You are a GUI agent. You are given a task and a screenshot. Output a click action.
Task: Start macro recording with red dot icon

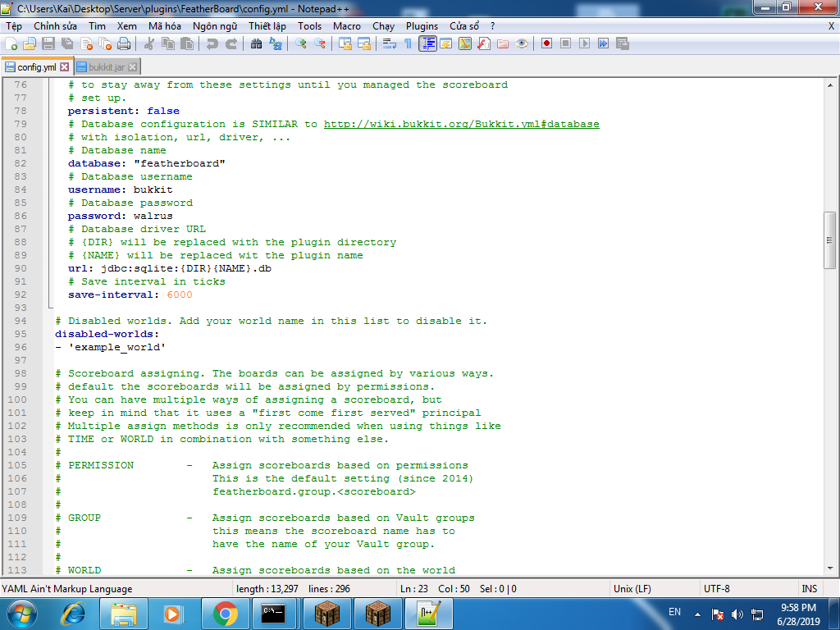[546, 44]
